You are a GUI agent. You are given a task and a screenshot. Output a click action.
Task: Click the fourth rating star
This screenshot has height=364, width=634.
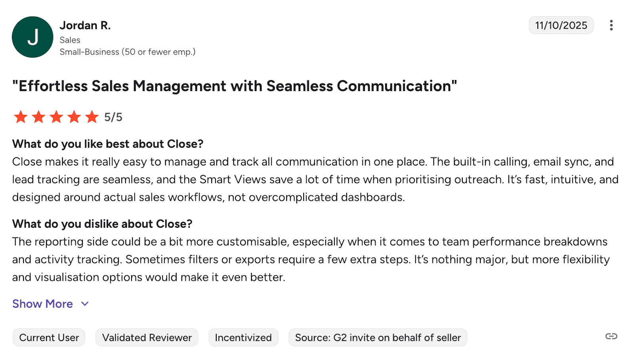(x=74, y=117)
